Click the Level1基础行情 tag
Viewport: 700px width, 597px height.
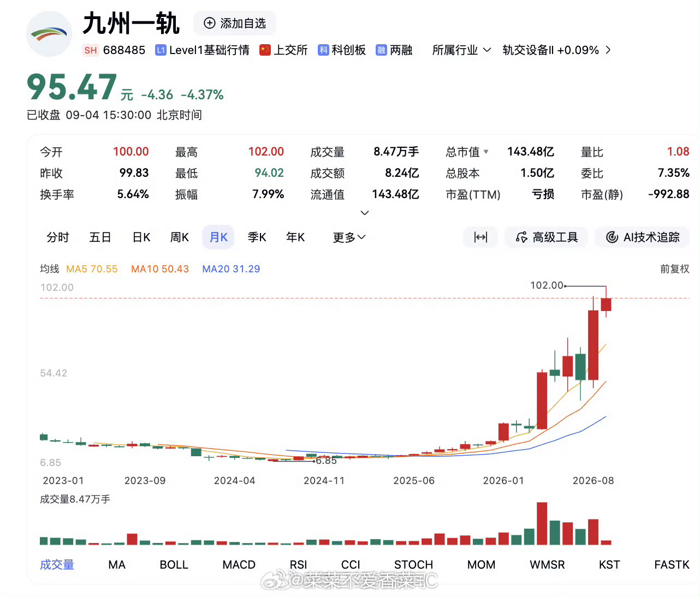203,50
